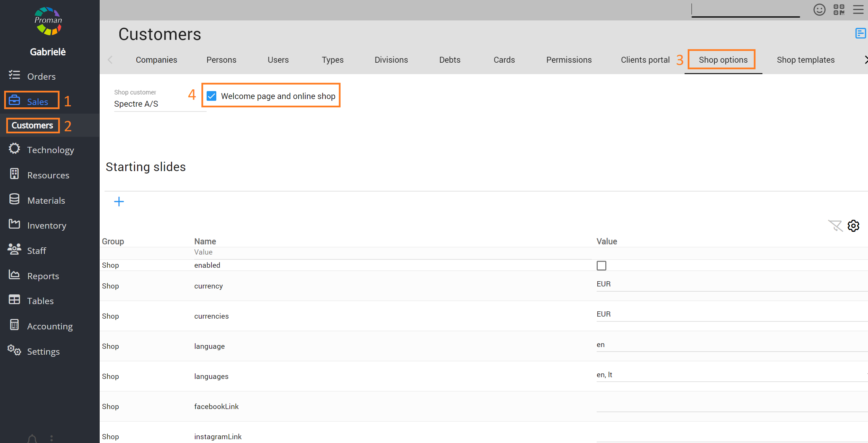Uncheck Welcome page and online shop
The height and width of the screenshot is (443, 868).
211,96
